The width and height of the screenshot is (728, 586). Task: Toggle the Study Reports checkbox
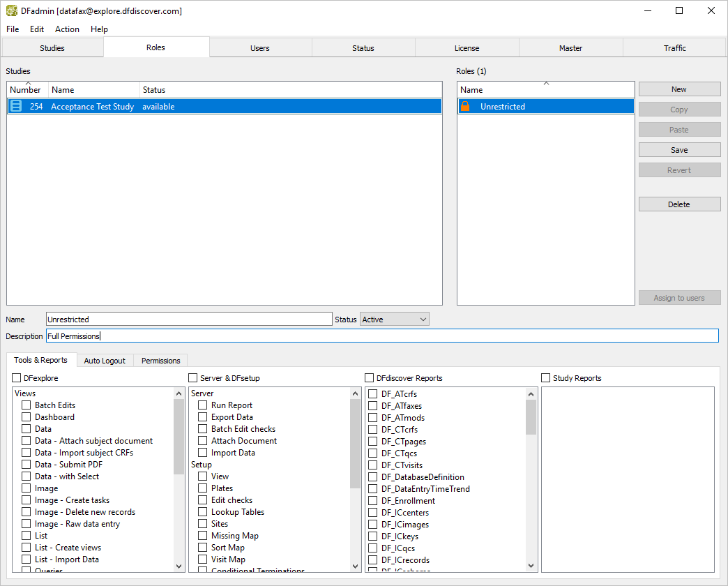point(546,378)
